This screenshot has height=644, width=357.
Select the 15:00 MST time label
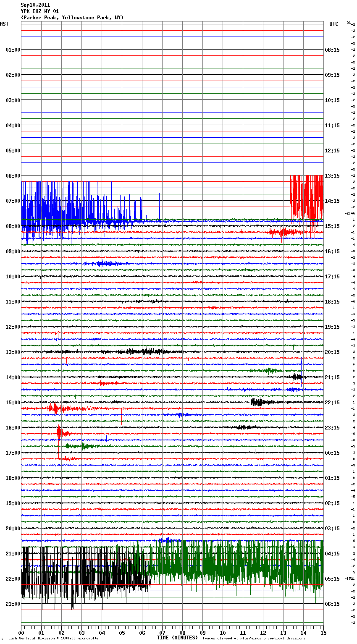click(13, 403)
